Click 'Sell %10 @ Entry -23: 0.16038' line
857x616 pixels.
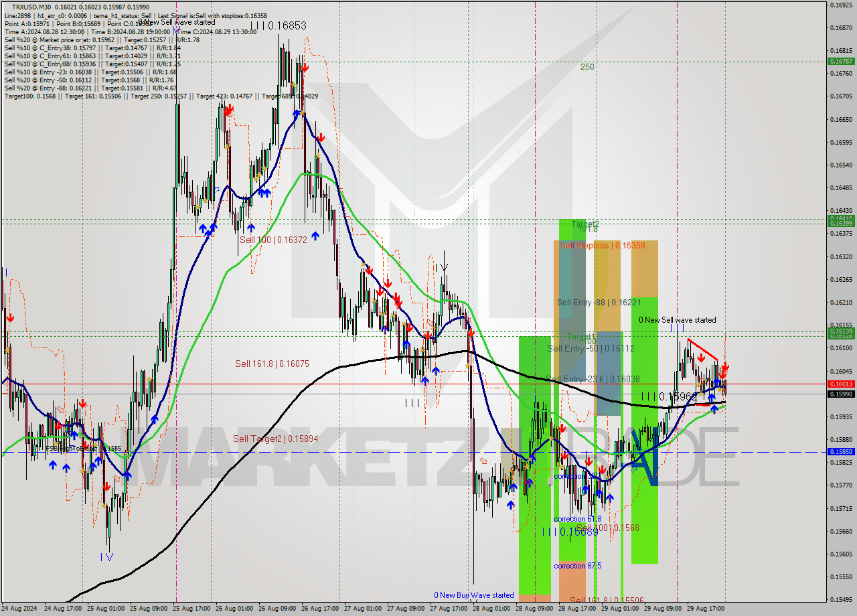[90, 72]
